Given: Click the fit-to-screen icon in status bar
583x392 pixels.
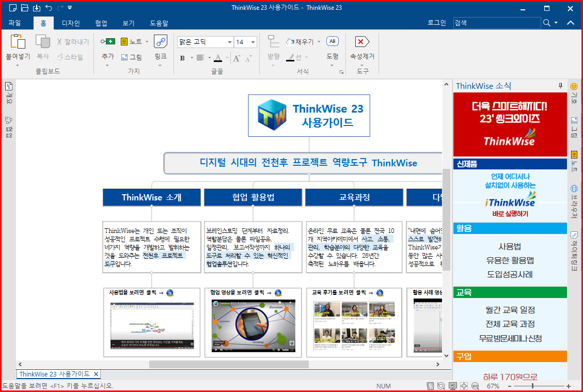Looking at the screenshot, I should click(x=464, y=386).
